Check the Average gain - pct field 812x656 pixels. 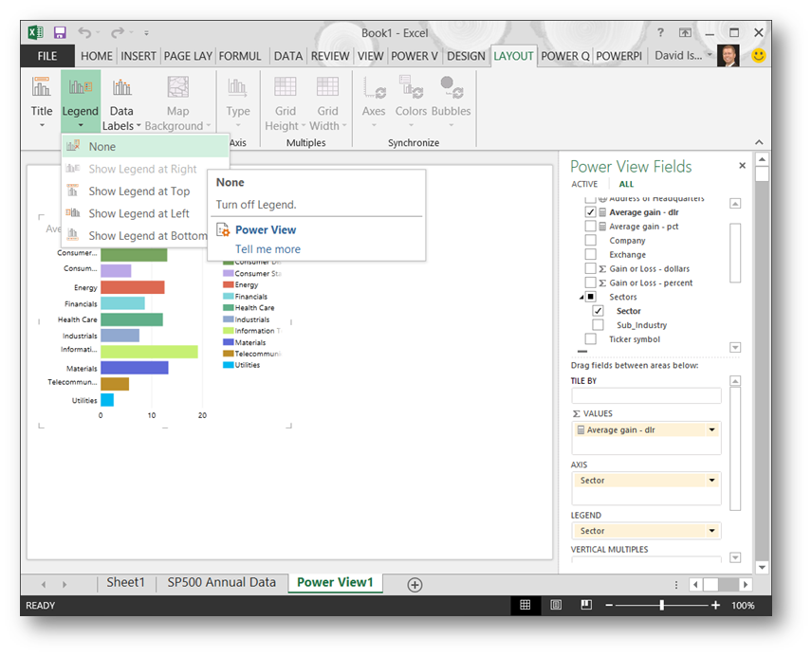(x=590, y=226)
